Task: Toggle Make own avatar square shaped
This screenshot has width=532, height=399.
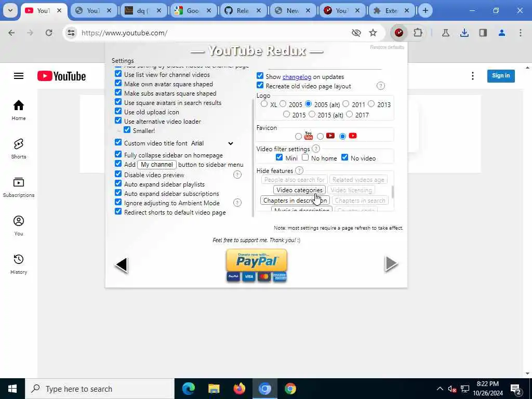Action: 118,83
